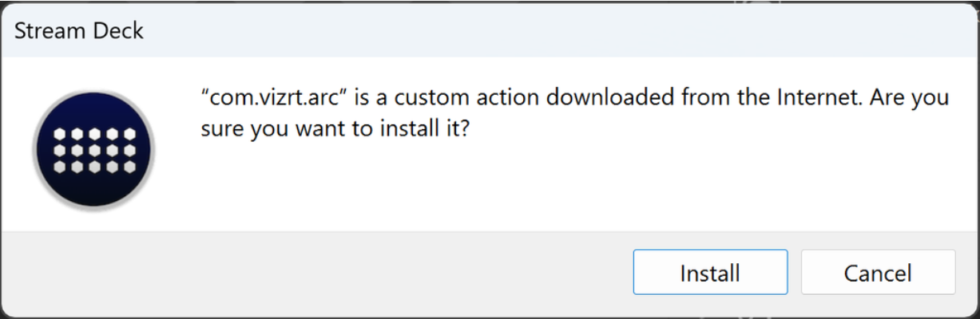Click the Stream Deck app icon
980x319 pixels.
[93, 149]
